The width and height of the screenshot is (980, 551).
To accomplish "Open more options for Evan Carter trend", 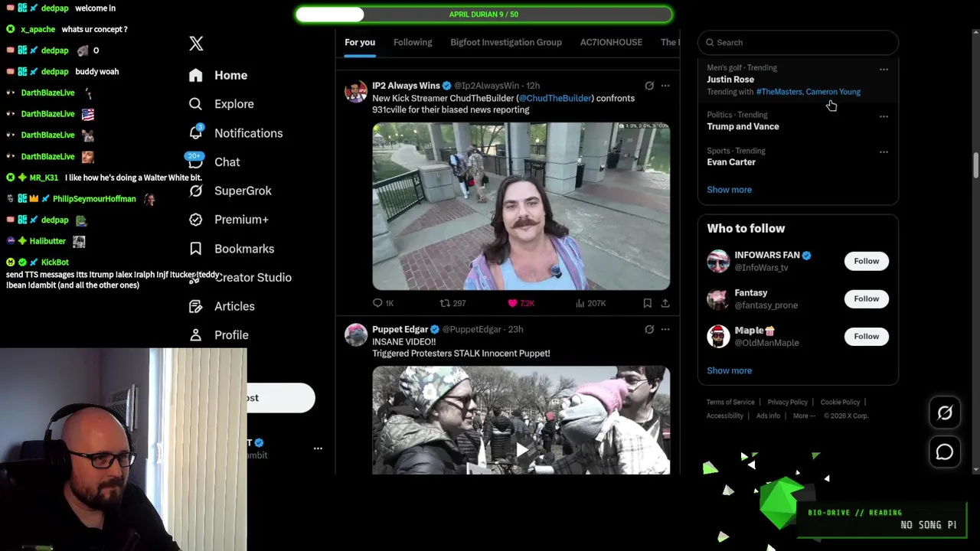I will pos(884,152).
